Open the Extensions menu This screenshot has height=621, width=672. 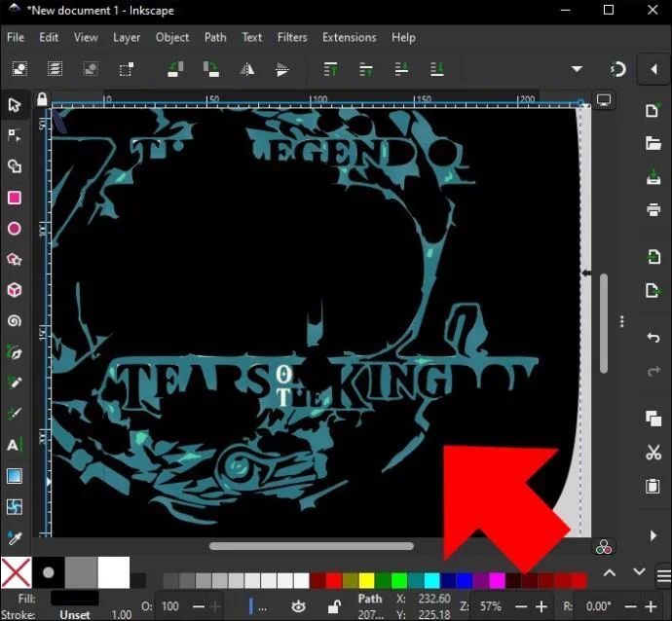(350, 38)
